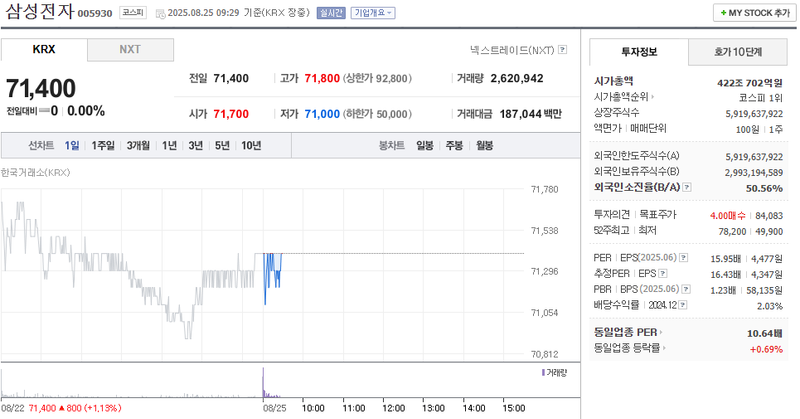This screenshot has height=419, width=800.
Task: Show the 월봉 candlestick chart
Action: 484,146
